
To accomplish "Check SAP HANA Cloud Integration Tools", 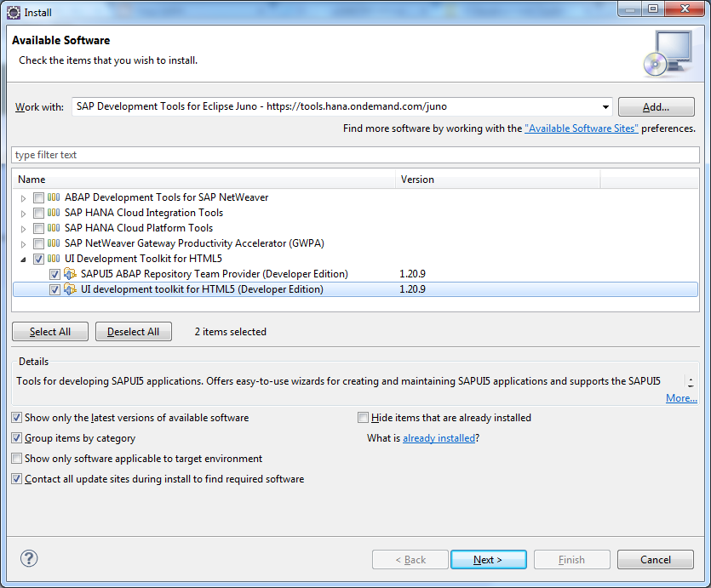I will (x=38, y=214).
